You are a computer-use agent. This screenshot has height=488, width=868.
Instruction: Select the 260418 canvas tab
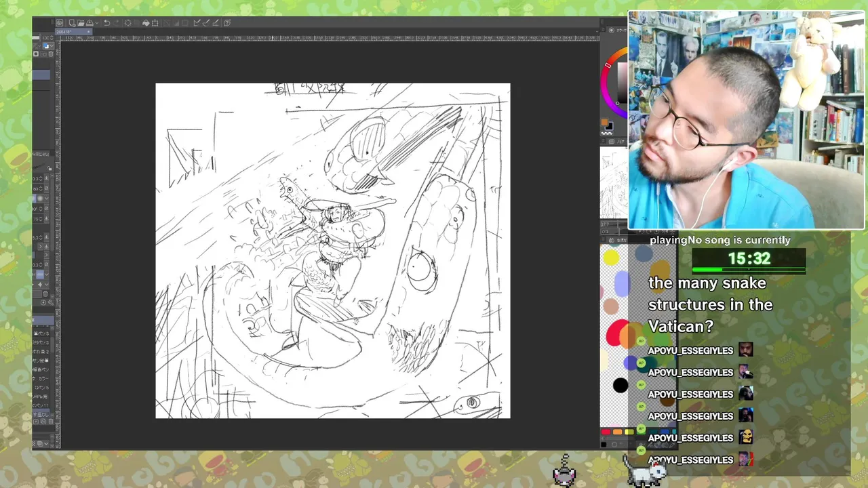73,32
